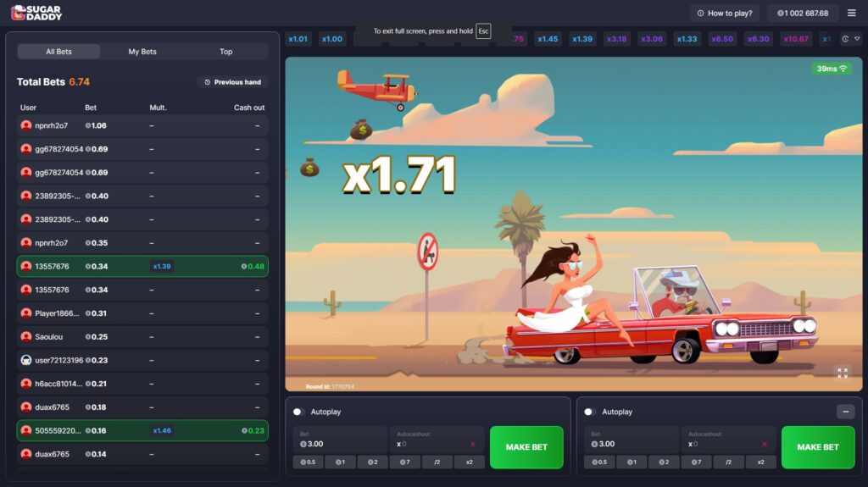
Task: Toggle Autoplay in the right bet panel
Action: [590, 412]
